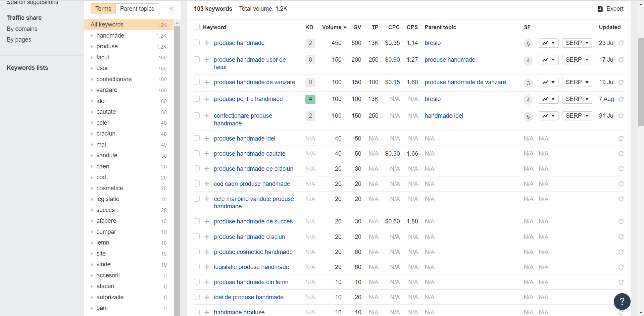Add 'cod caen produse handmade' via plus icon

coord(207,184)
